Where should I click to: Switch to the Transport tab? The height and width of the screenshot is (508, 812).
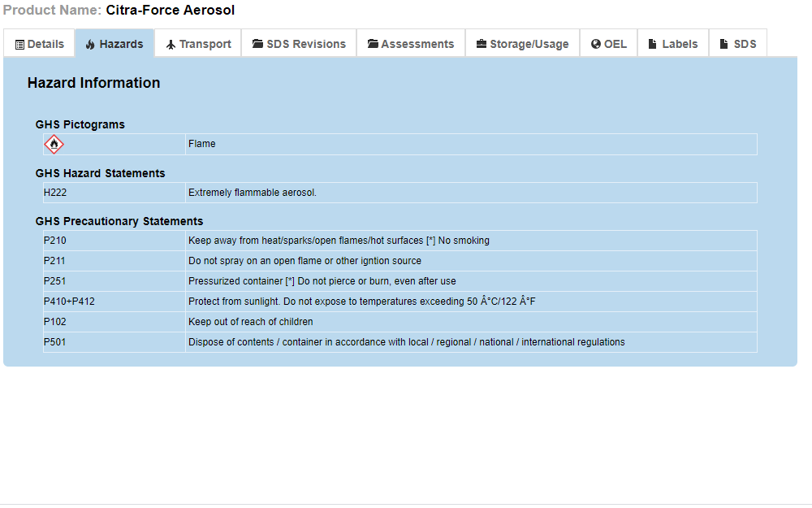click(198, 44)
